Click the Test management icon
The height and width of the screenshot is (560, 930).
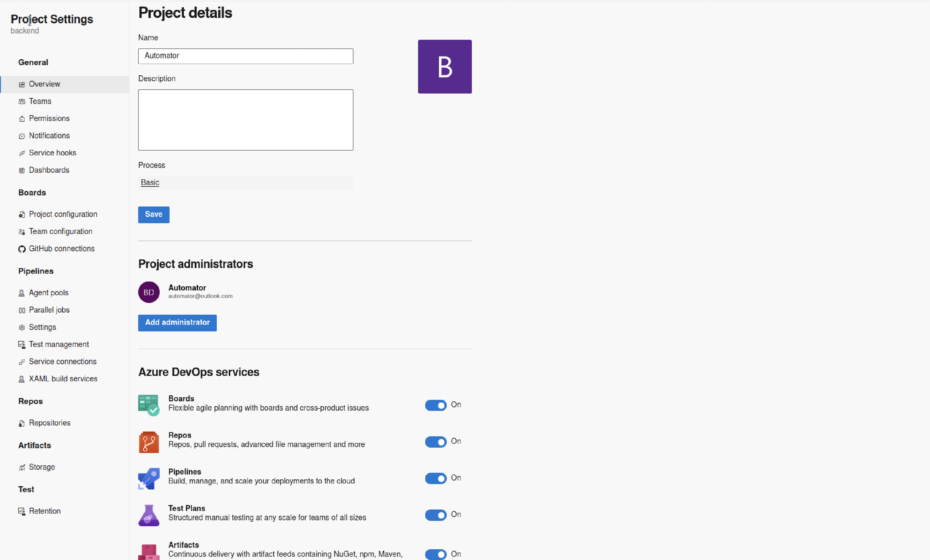[22, 345]
